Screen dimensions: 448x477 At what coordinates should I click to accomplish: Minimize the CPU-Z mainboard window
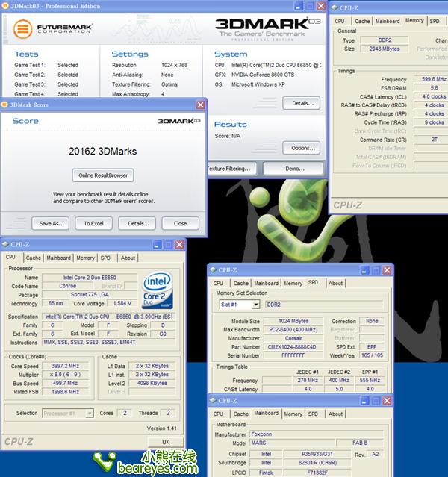coord(364,401)
